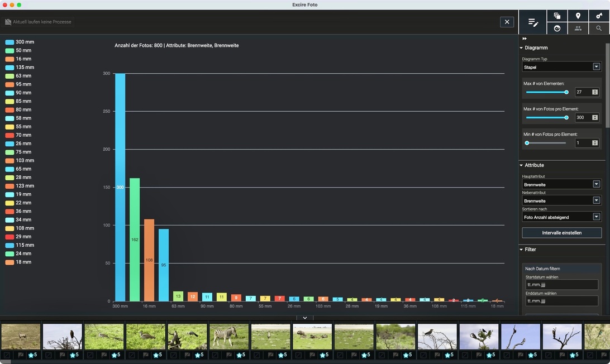Open the Diagramm Typ dropdown

(x=561, y=67)
